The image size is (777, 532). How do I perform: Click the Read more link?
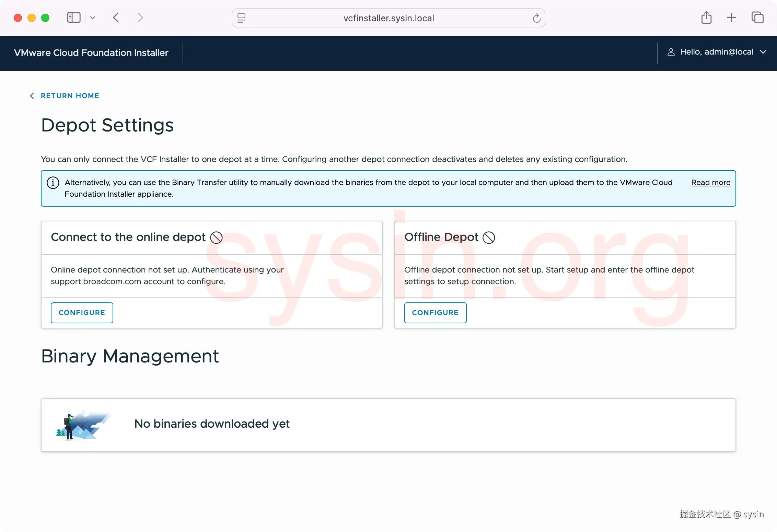click(710, 183)
